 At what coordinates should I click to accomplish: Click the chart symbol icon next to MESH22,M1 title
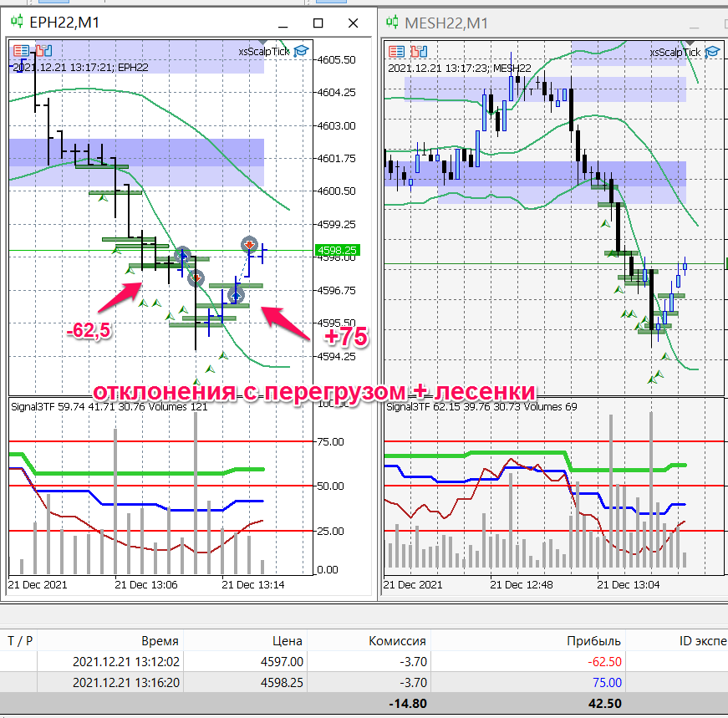pyautogui.click(x=392, y=22)
